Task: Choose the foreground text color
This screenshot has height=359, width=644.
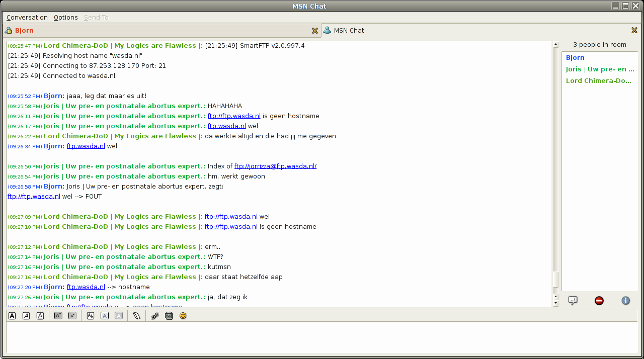Action: coord(105,316)
